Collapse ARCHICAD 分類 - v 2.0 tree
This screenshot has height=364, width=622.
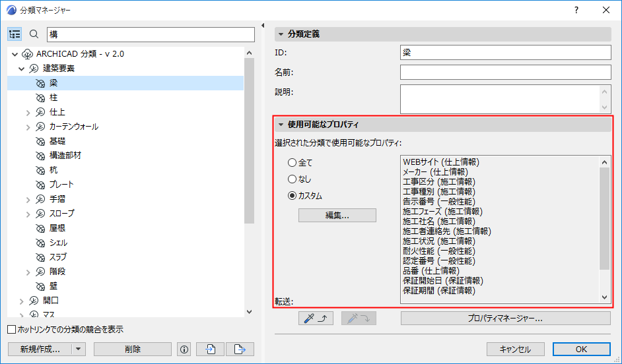[15, 54]
